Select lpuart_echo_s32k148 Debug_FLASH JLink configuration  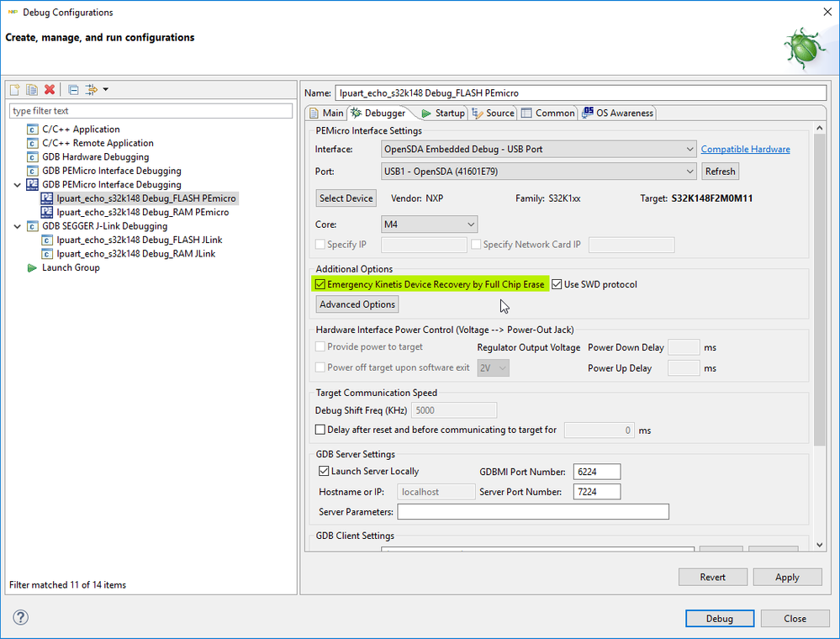140,240
